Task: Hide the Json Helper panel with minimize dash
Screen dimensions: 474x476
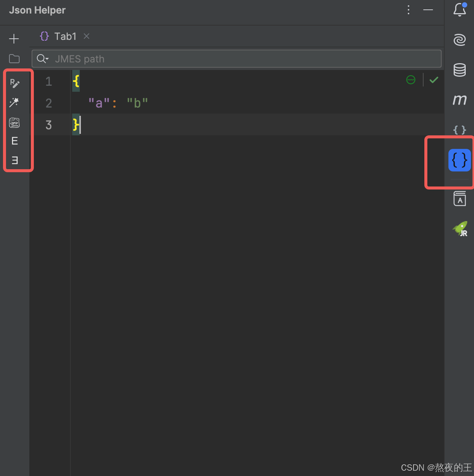Action: (428, 10)
